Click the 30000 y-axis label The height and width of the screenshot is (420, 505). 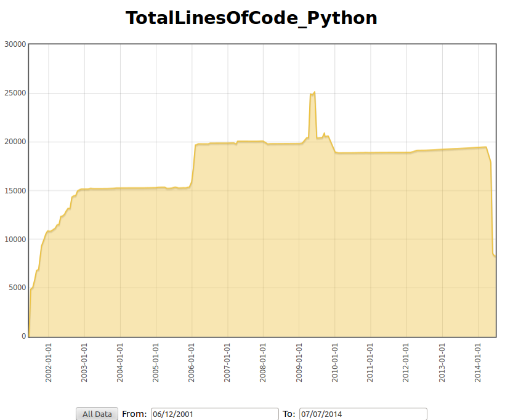tap(15, 44)
